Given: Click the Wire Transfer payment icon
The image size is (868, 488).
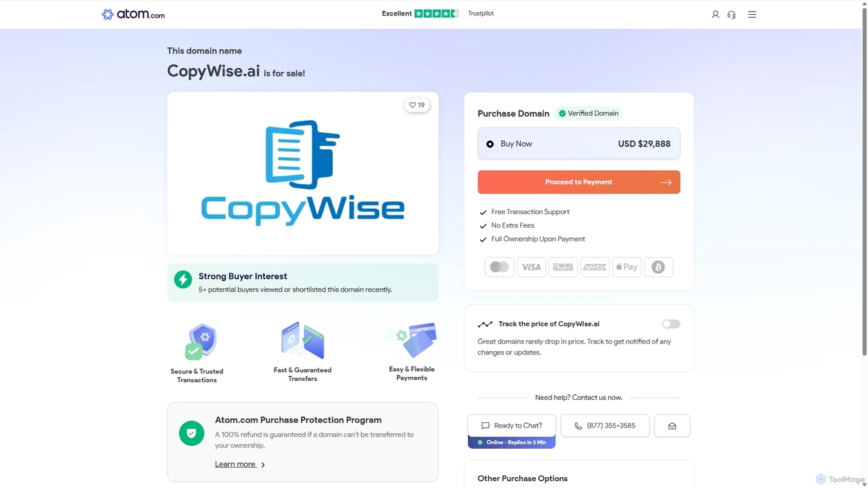Looking at the screenshot, I should click(x=563, y=267).
